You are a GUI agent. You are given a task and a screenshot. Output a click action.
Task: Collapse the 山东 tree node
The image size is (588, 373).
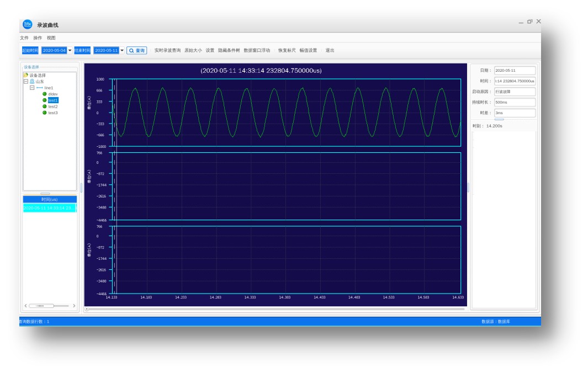coord(26,81)
